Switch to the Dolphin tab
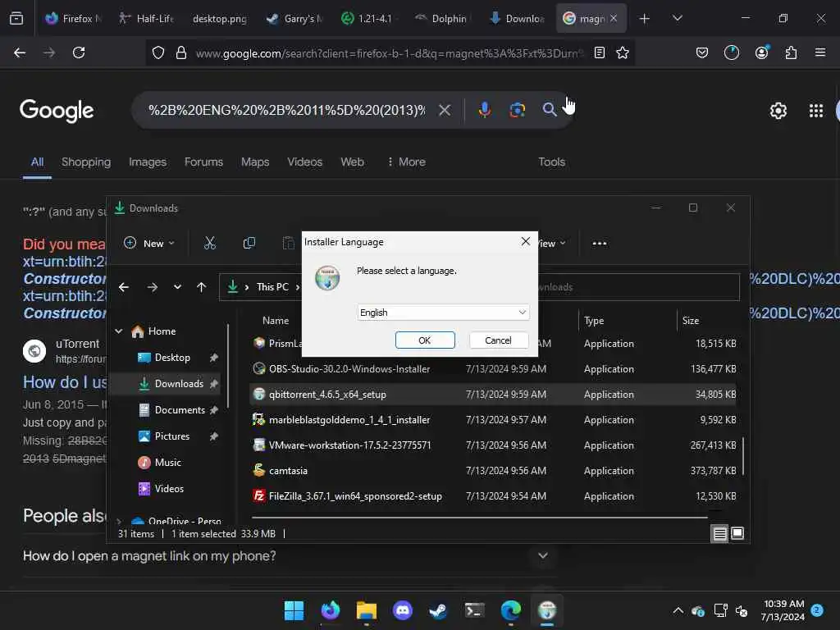The image size is (840, 630). 442,18
